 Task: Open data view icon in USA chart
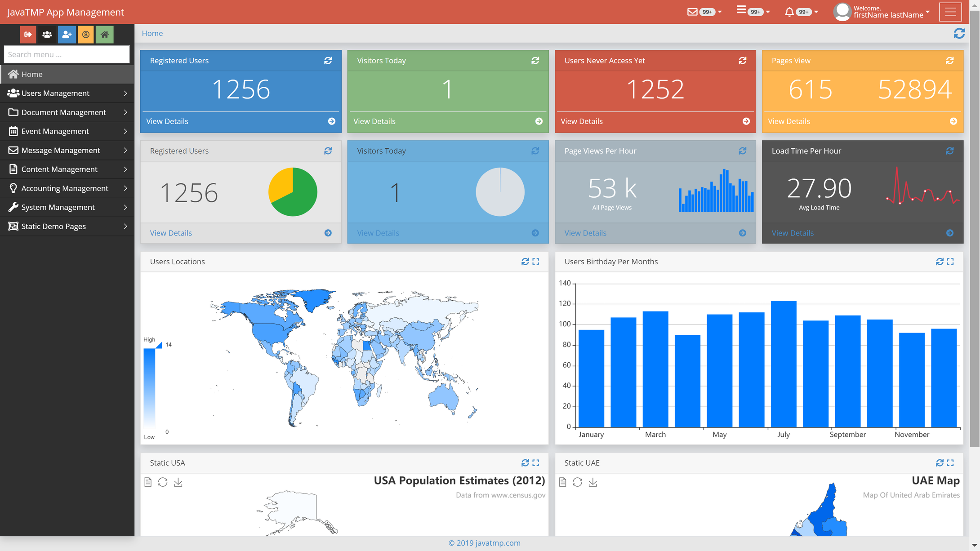[148, 482]
